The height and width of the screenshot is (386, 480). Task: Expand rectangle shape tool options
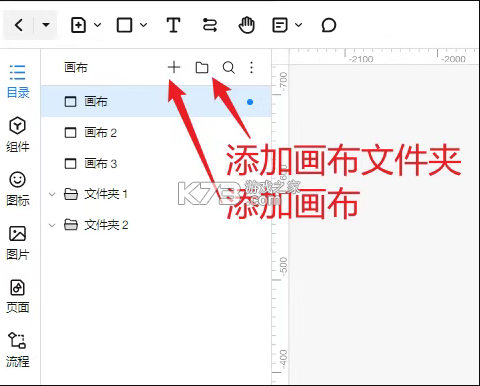click(143, 25)
